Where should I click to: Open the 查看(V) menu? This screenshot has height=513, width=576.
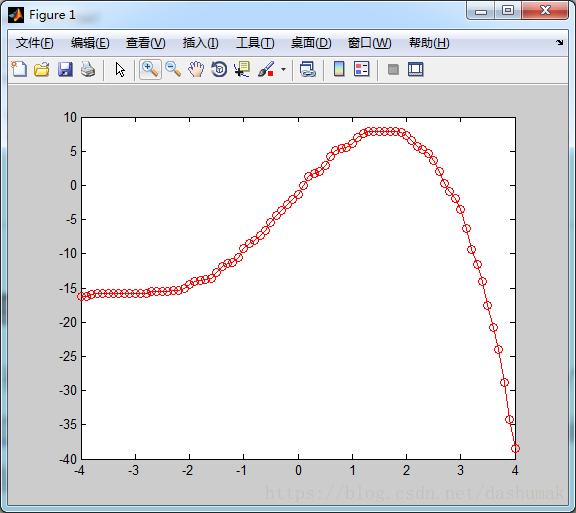(x=145, y=43)
